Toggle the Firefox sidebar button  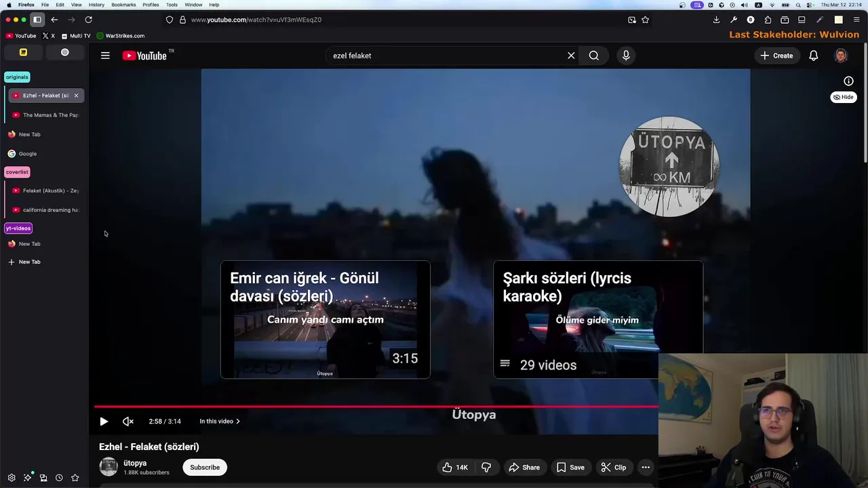pyautogui.click(x=37, y=20)
